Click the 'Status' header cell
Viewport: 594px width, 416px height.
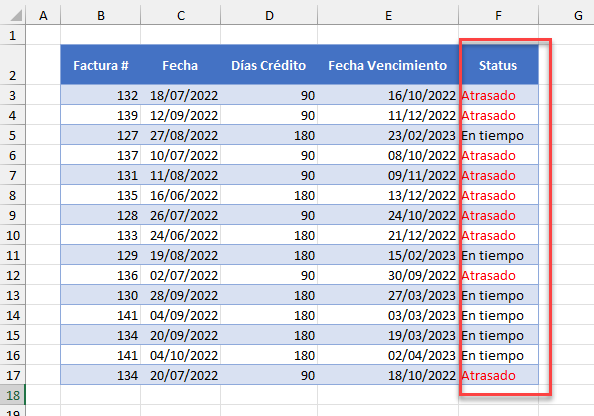[498, 65]
